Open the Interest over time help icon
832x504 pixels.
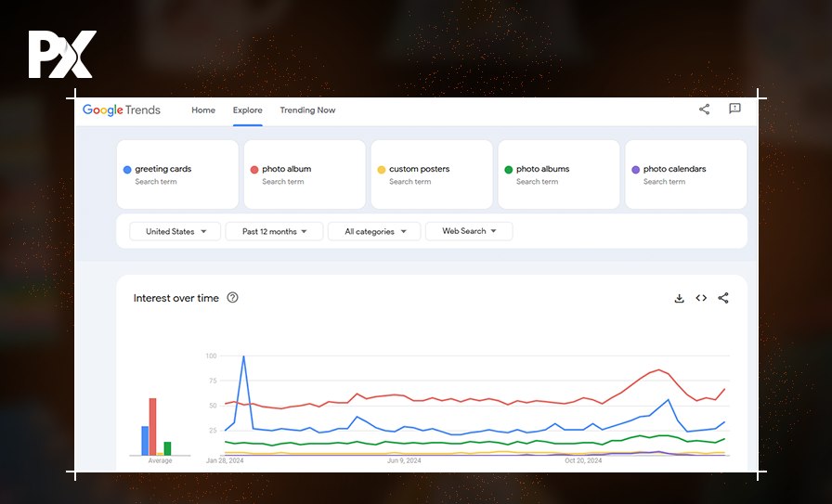pos(233,298)
